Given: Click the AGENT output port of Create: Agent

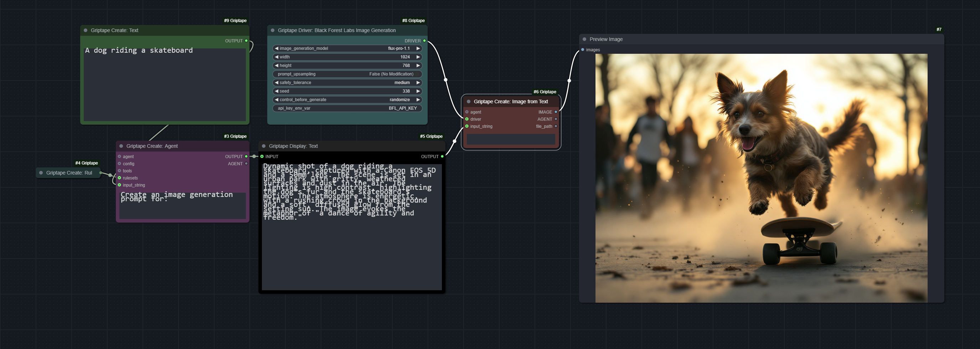Looking at the screenshot, I should [x=246, y=164].
